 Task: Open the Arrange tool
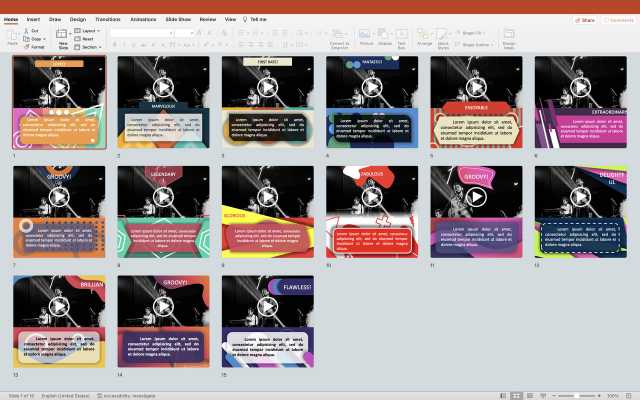[x=425, y=36]
